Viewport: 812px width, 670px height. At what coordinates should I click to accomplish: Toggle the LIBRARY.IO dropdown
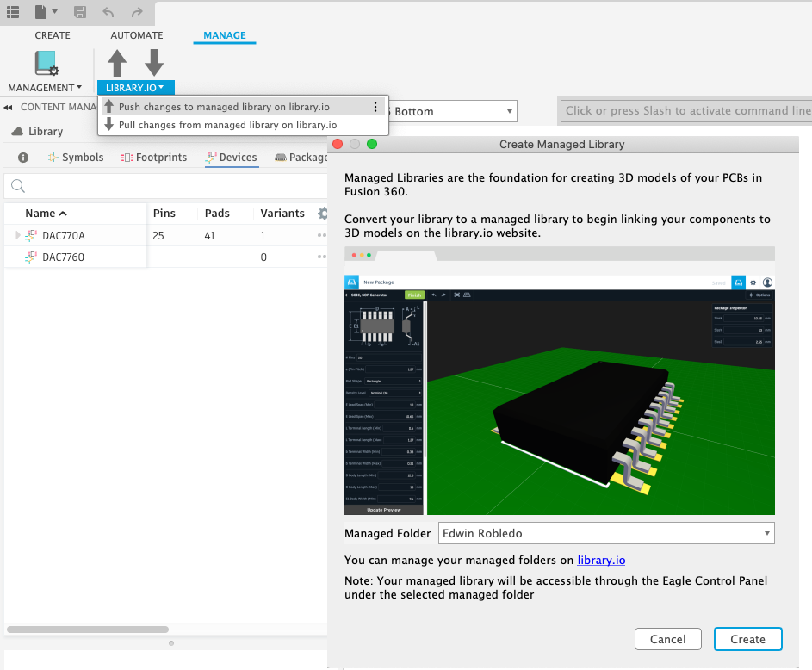tap(135, 88)
